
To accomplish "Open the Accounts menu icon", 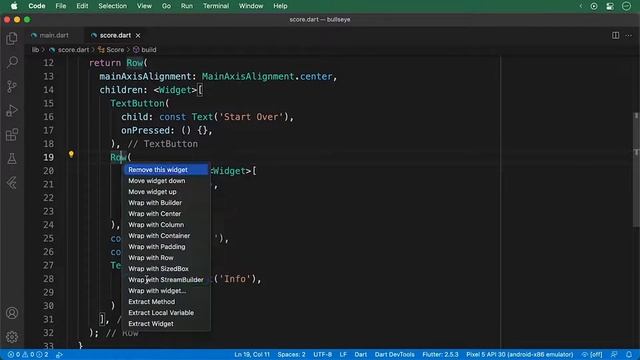I will (x=12, y=313).
